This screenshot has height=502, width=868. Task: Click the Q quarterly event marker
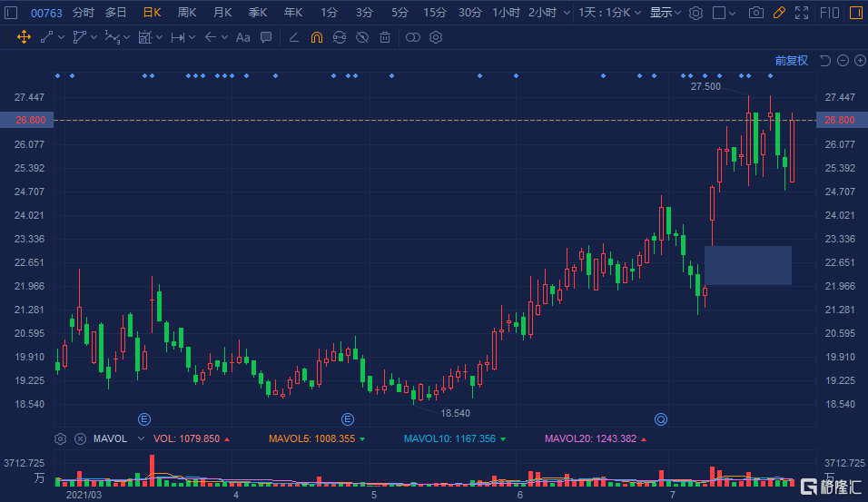(661, 419)
